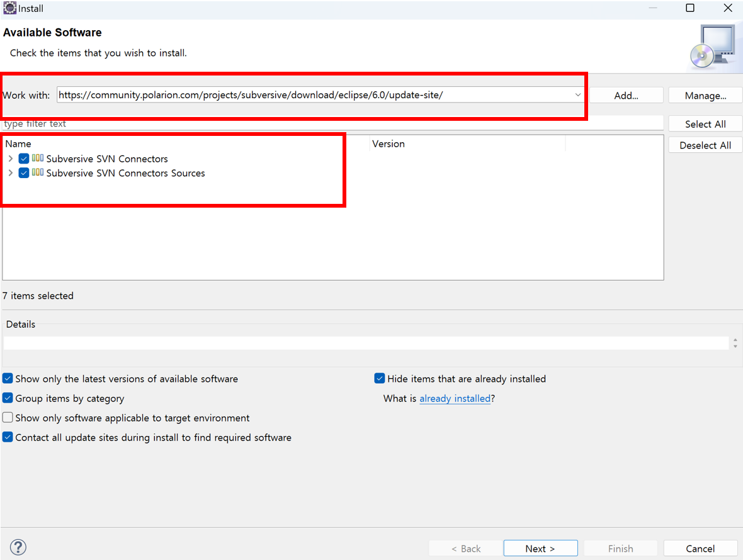Click the Subversive SVN Connectors Sources category icon
The height and width of the screenshot is (560, 743).
38,172
